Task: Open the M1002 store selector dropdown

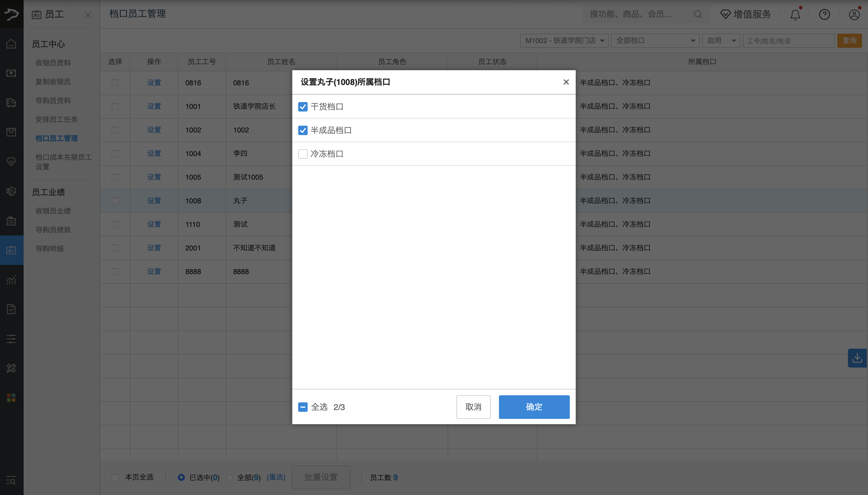Action: coord(564,40)
